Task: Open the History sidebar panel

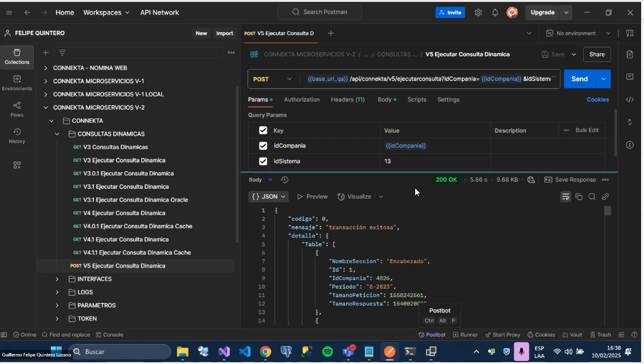Action: tap(17, 136)
